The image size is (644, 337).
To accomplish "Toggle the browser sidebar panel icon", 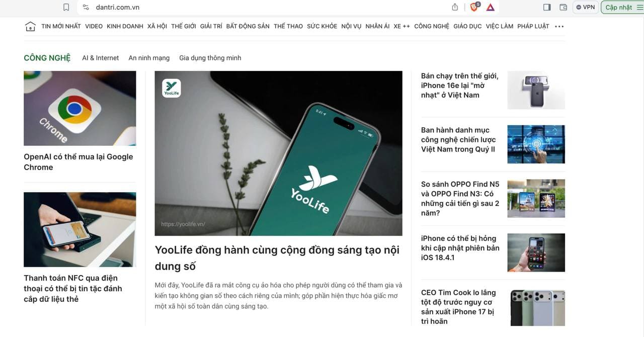I will (x=547, y=7).
